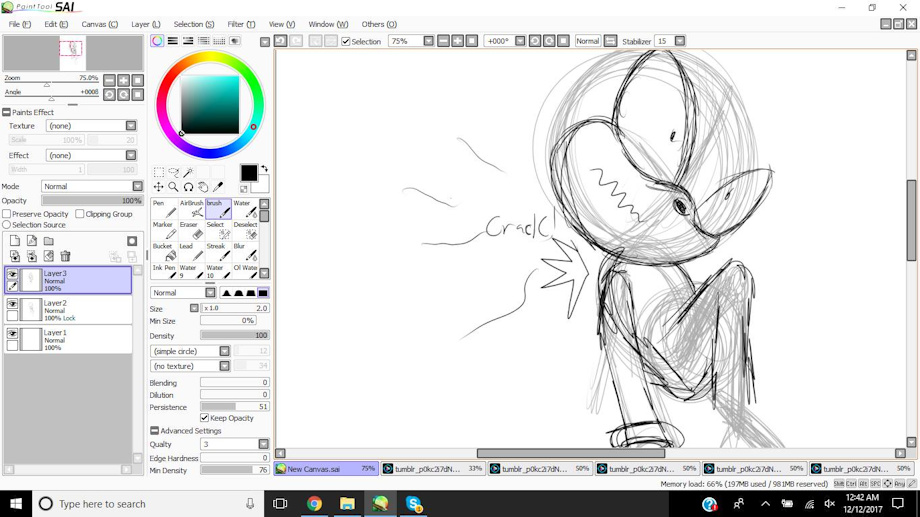Activate the Eyedropper color picker tool
The image size is (920, 517).
(x=218, y=187)
